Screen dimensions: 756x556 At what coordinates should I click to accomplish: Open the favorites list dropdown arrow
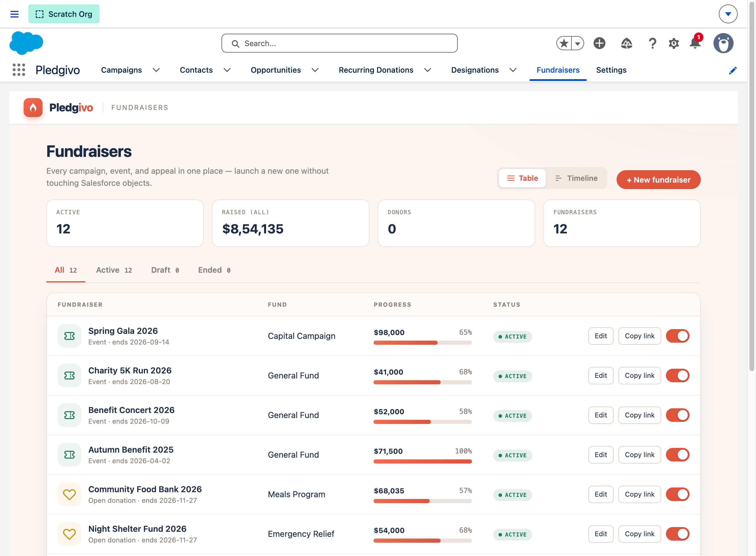(x=578, y=43)
